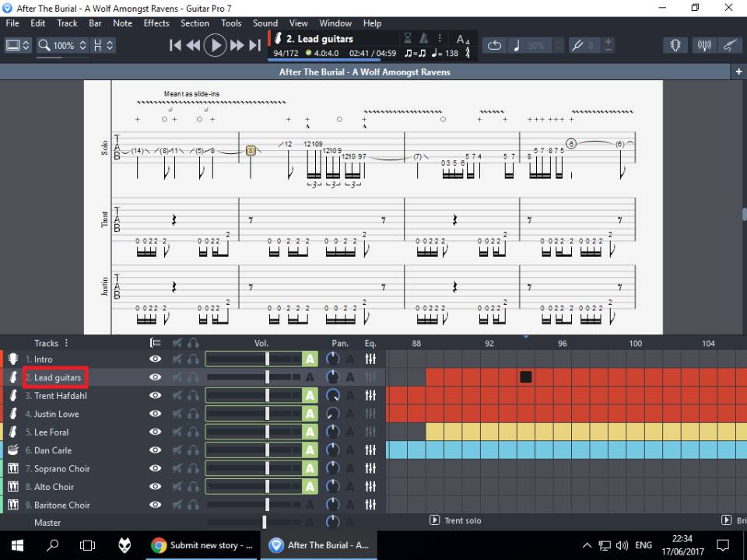Click the current track name Lead guitars header
The width and height of the screenshot is (747, 560).
320,39
